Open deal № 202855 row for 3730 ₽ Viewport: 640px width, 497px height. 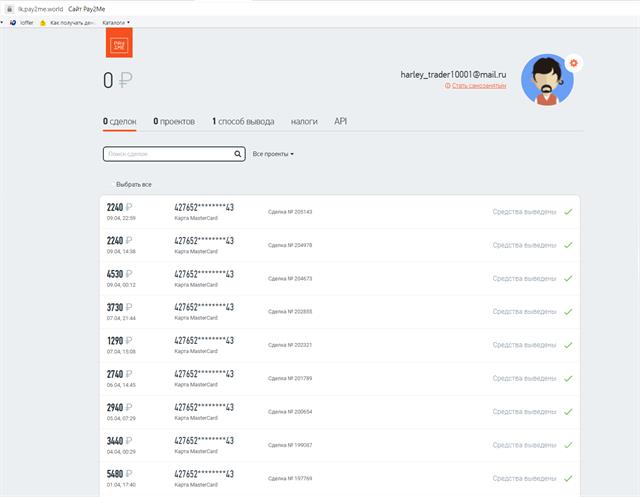coord(340,311)
